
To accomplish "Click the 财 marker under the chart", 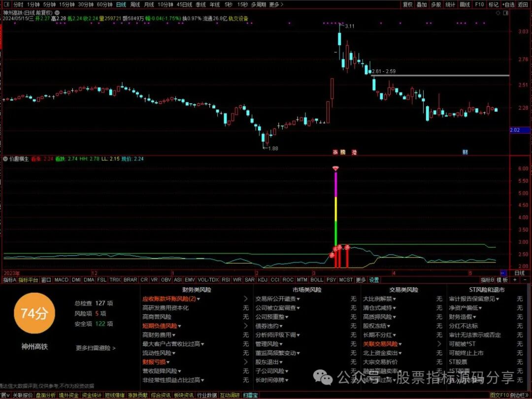I will tap(465, 152).
